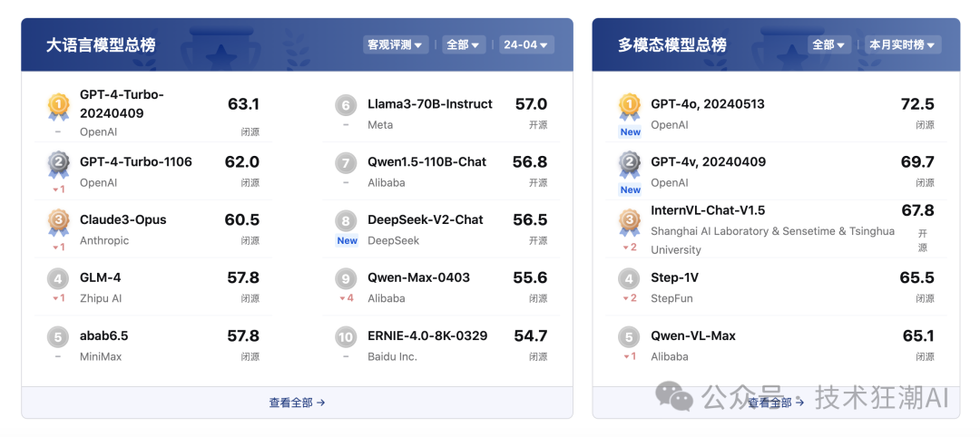
Task: Click silver medal icon for GPT-4v, 20240409
Action: [630, 165]
